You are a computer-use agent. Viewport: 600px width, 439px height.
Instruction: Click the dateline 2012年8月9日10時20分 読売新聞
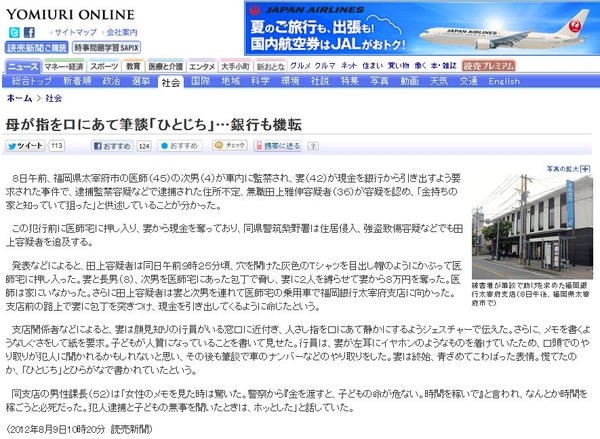(x=79, y=429)
